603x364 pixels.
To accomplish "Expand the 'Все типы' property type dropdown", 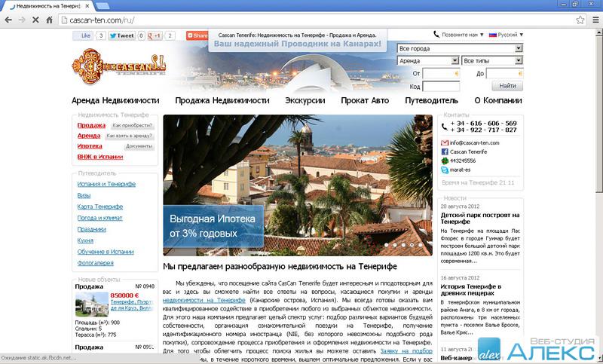I will click(492, 60).
